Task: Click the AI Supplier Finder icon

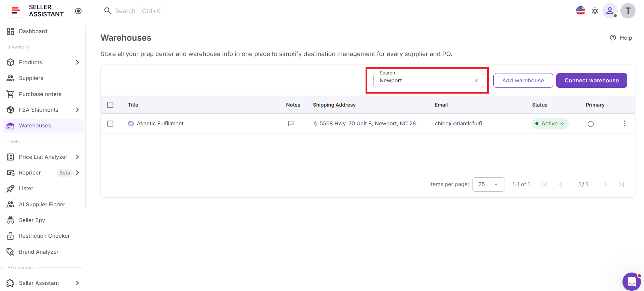Action: pos(11,204)
